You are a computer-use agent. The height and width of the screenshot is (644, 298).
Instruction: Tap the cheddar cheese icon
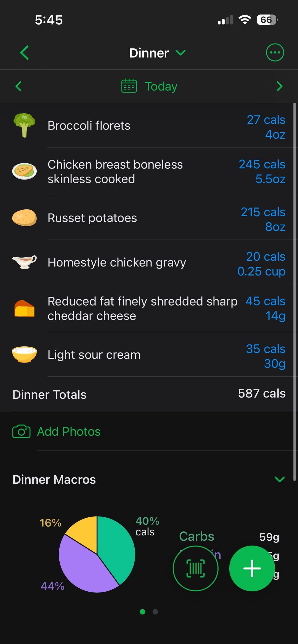tap(24, 308)
